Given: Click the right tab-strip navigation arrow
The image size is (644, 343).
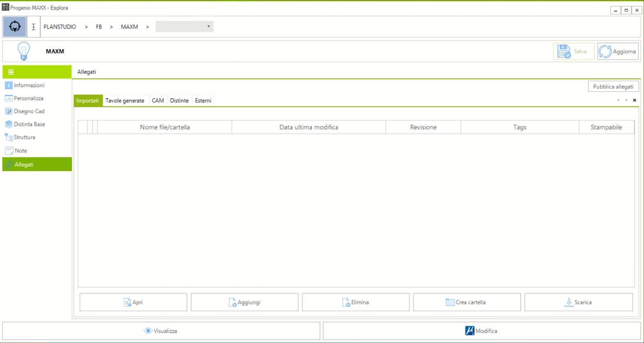Looking at the screenshot, I should coord(626,100).
